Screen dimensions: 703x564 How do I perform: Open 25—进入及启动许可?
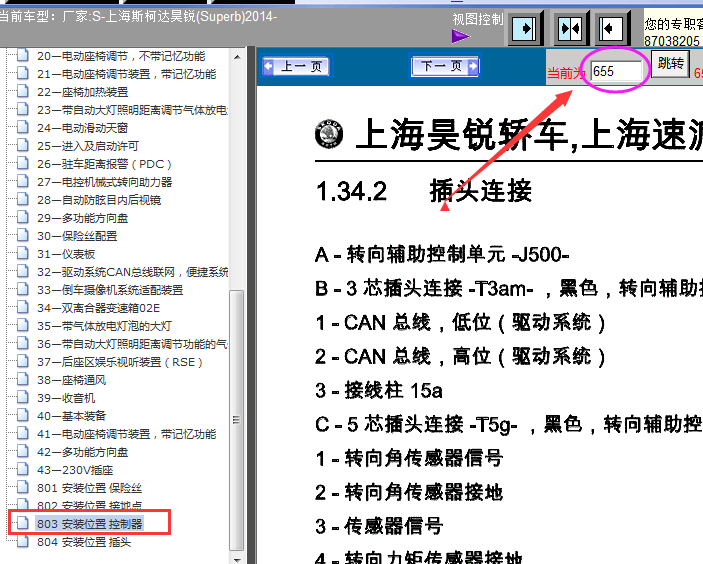tap(88, 146)
